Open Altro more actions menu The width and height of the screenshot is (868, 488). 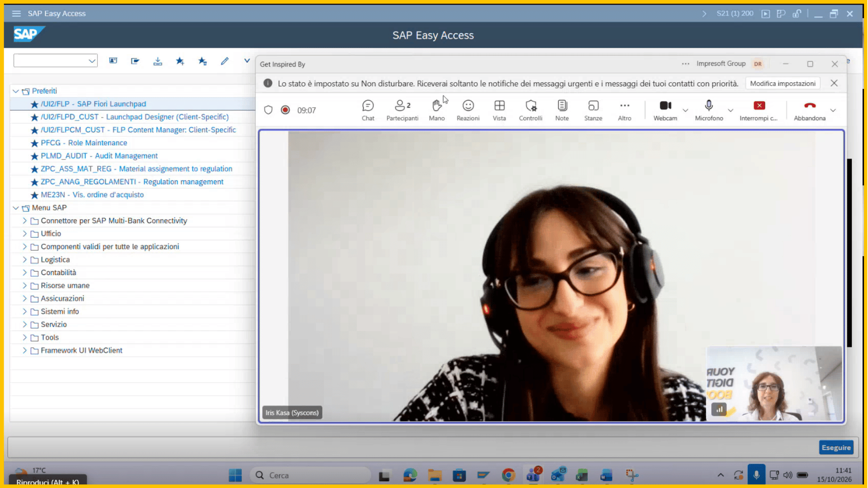(x=625, y=110)
